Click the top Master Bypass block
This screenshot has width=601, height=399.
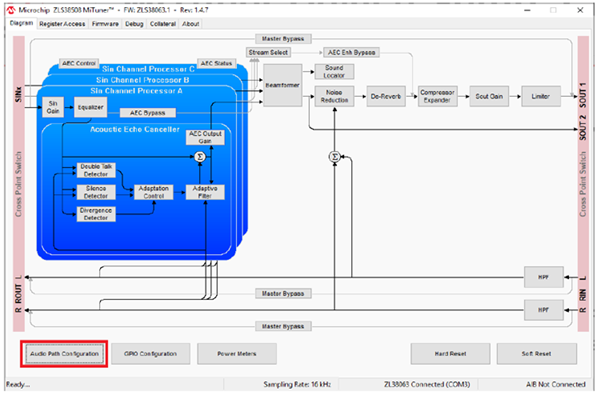(283, 39)
